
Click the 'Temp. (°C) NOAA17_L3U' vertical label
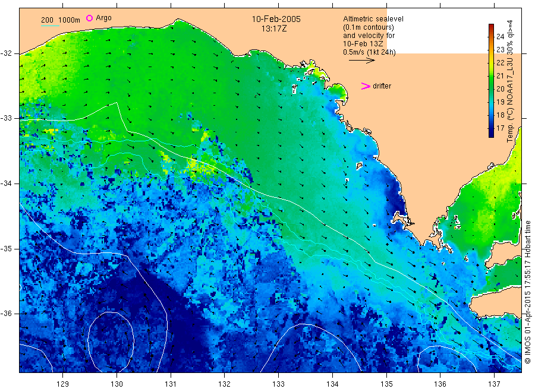[510, 100]
